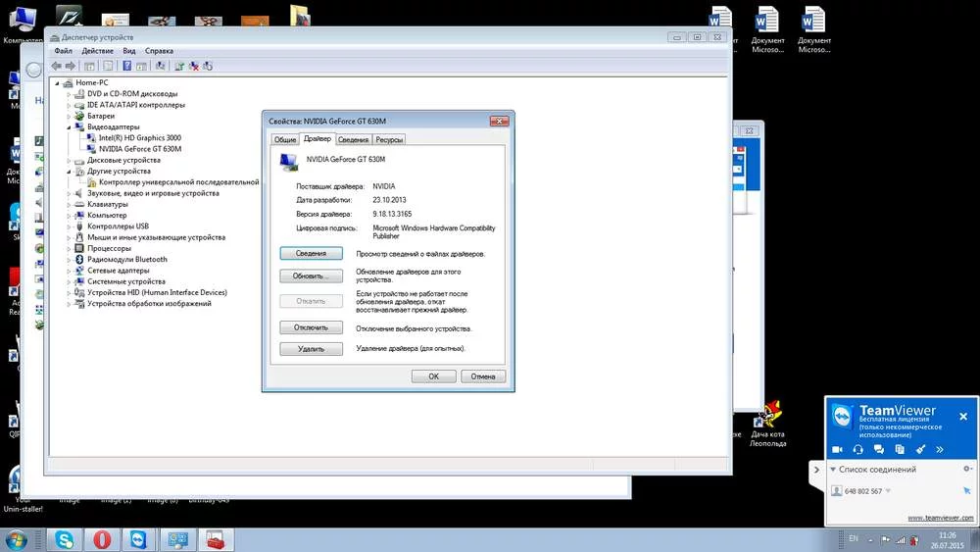The width and height of the screenshot is (980, 552).
Task: Expand the Батареи node
Action: point(69,116)
